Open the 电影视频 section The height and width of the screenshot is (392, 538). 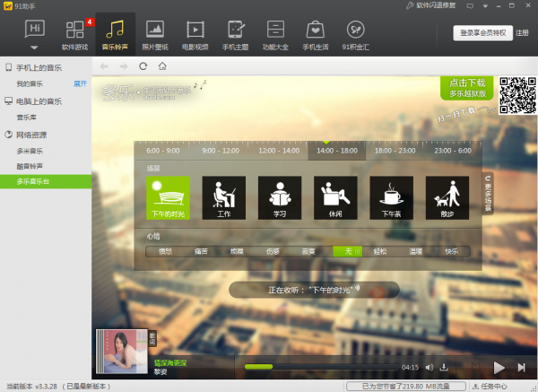(195, 35)
